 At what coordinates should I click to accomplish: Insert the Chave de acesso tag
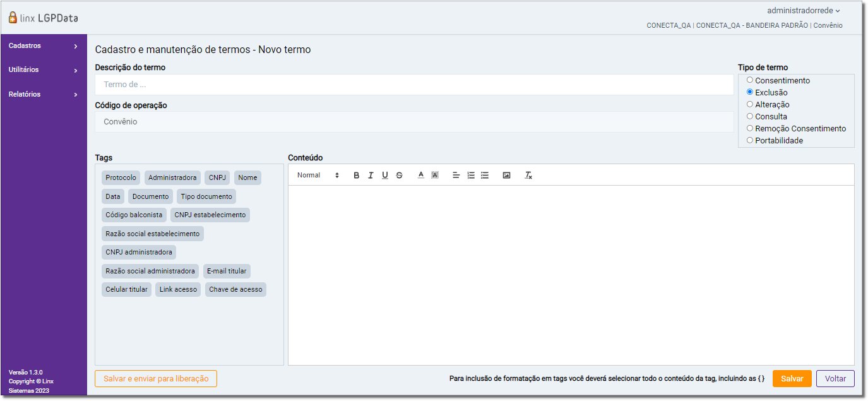[235, 290]
